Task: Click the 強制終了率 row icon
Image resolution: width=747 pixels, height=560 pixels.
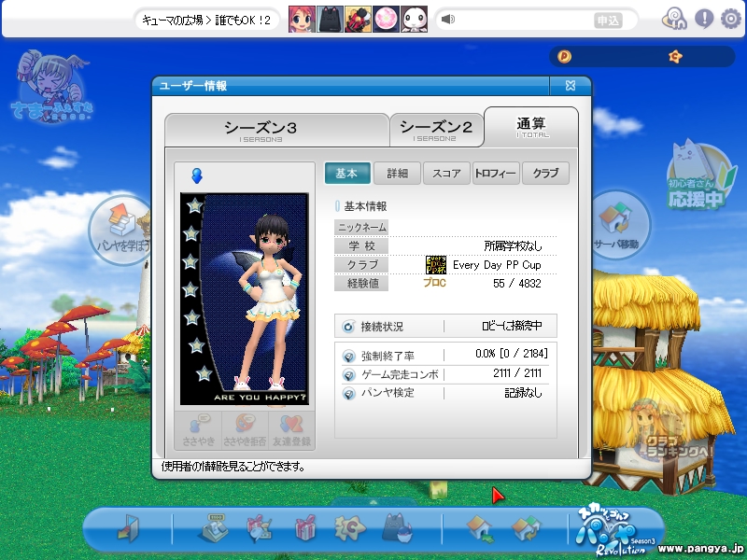Action: pyautogui.click(x=348, y=357)
